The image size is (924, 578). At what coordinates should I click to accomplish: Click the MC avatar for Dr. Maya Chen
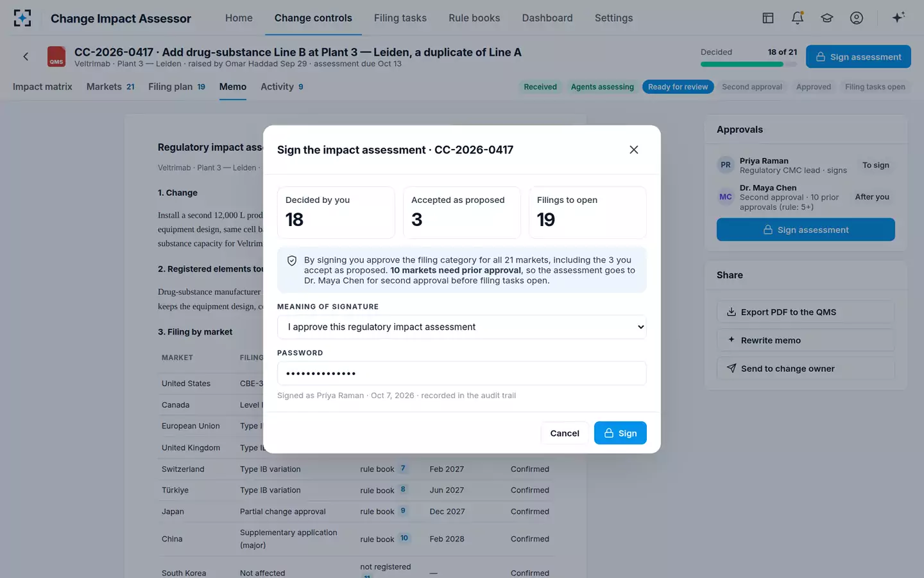point(726,197)
